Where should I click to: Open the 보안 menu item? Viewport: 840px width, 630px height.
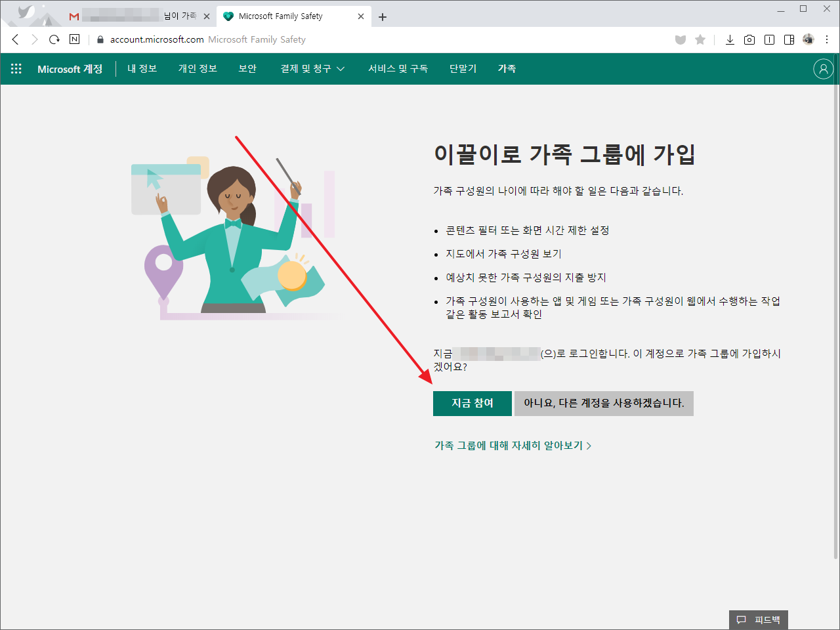click(247, 69)
